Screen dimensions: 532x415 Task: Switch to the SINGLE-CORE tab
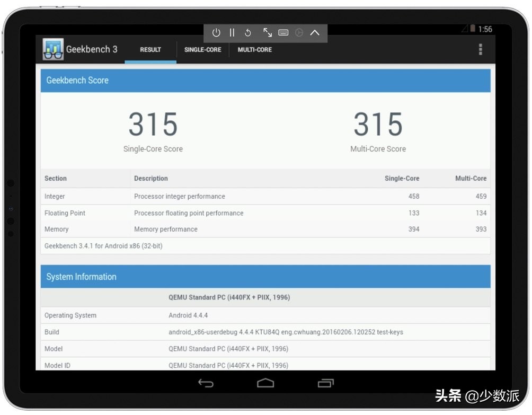point(203,49)
